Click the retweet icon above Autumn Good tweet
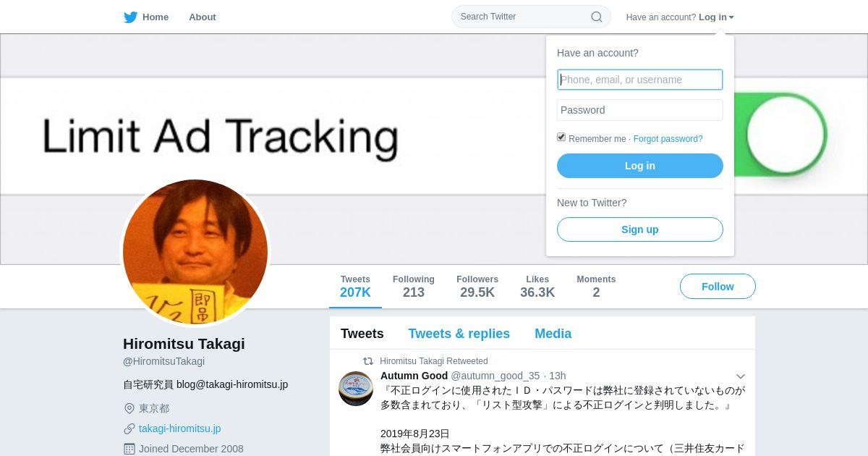The image size is (868, 456). 368,361
